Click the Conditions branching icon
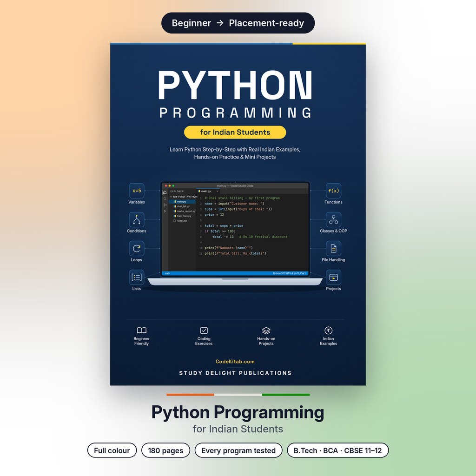The image size is (476, 476). [x=137, y=219]
